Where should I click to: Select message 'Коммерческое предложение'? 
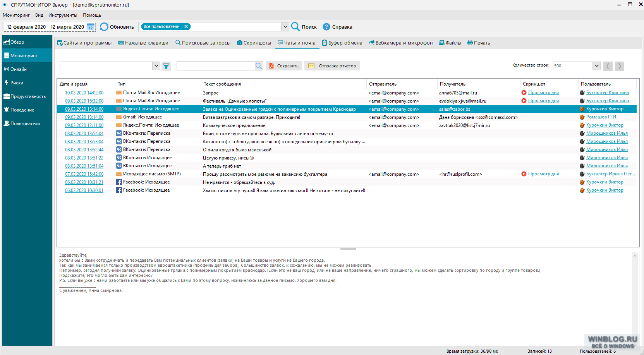pos(234,125)
